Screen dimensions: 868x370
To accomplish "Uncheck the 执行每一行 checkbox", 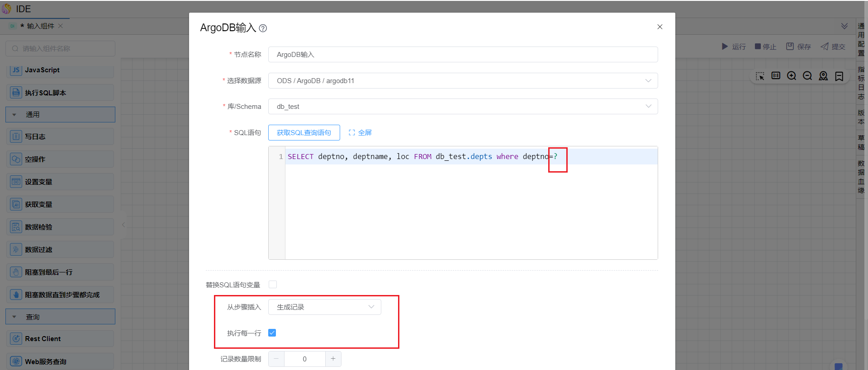I will (x=272, y=333).
